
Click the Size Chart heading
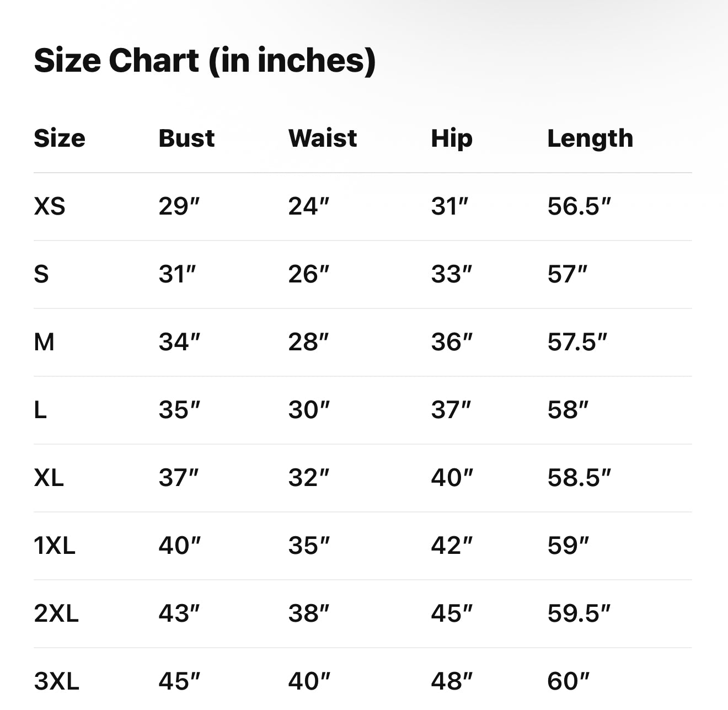click(x=205, y=60)
